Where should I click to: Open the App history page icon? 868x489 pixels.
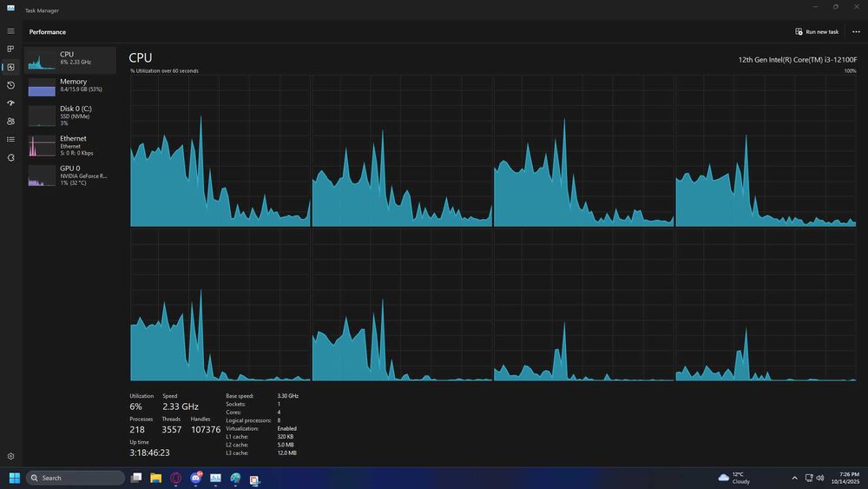tap(10, 85)
